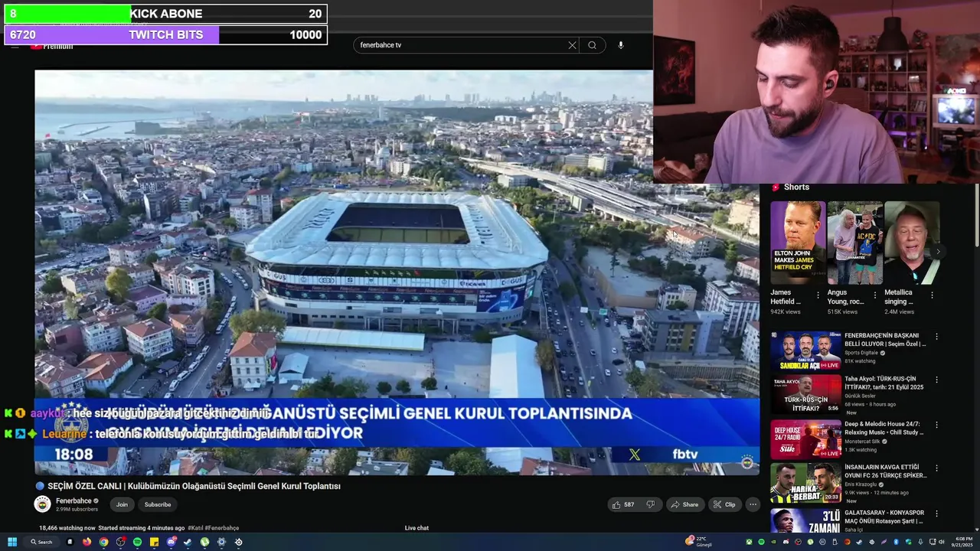Open the 'Metallica singing' short
This screenshot has height=551, width=980.
click(x=912, y=243)
